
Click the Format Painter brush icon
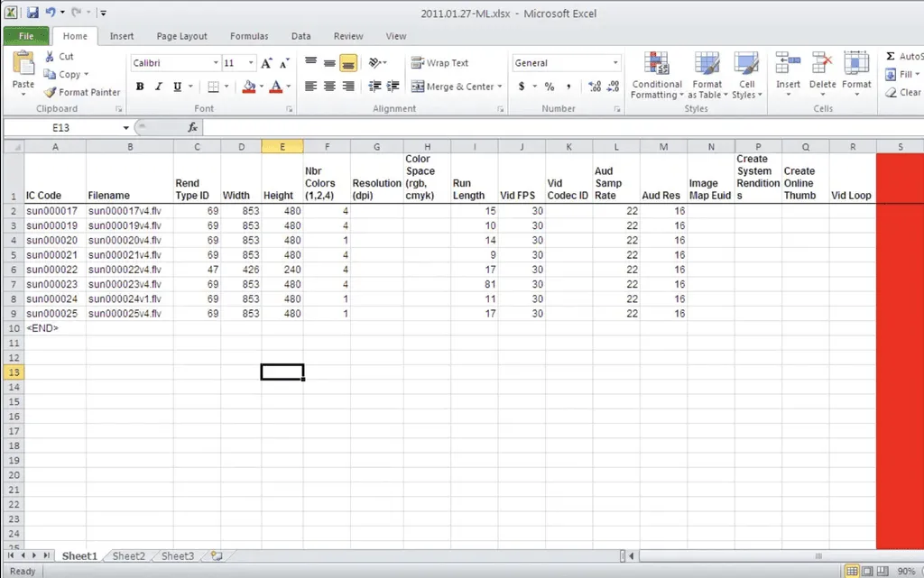click(51, 92)
